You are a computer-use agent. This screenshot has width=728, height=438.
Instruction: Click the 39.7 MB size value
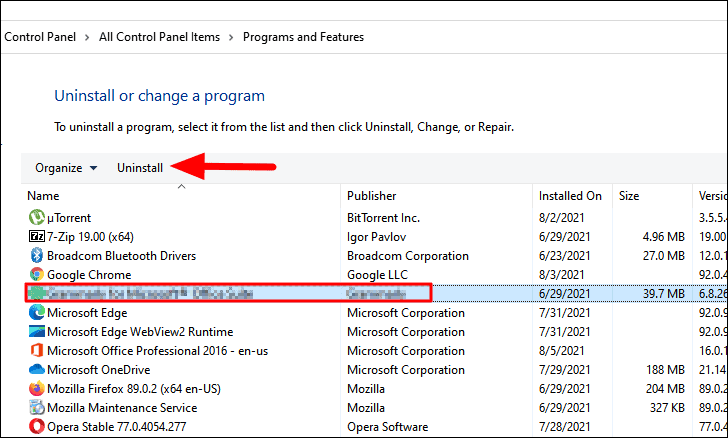click(663, 294)
